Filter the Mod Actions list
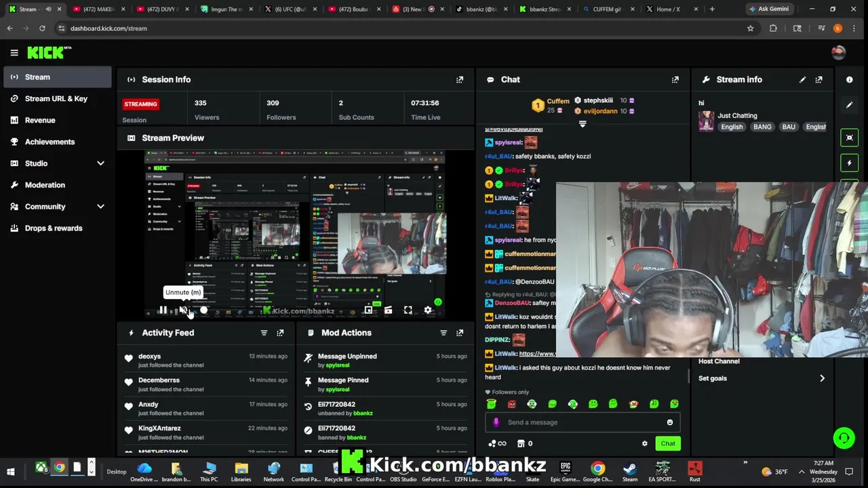Image resolution: width=868 pixels, height=488 pixels. [x=443, y=333]
